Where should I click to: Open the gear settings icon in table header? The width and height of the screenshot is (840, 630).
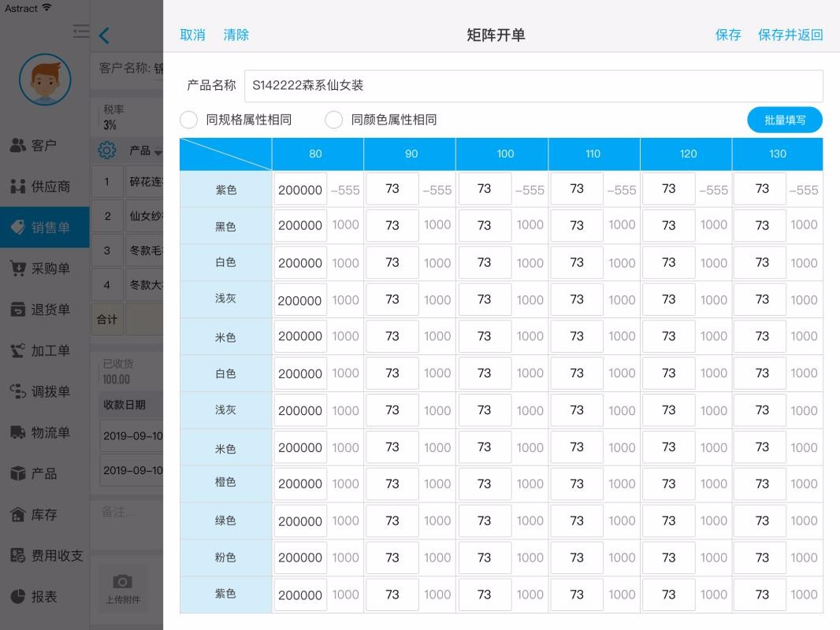click(107, 150)
